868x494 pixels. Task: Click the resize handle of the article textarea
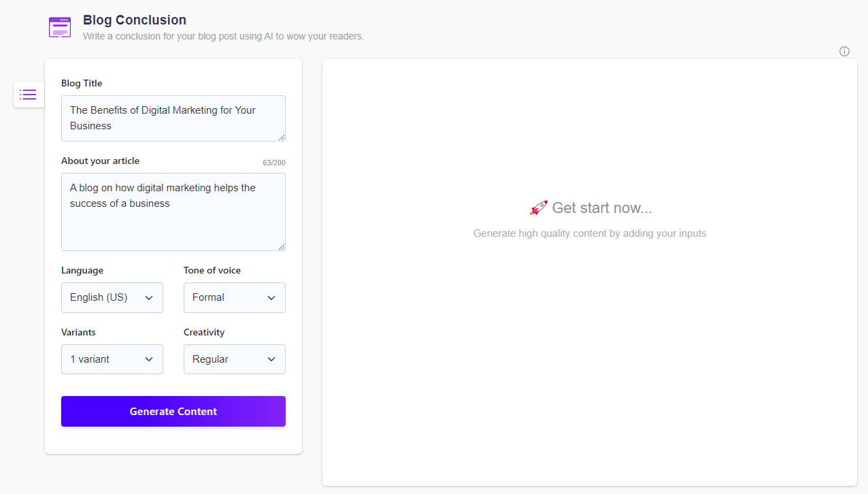282,246
